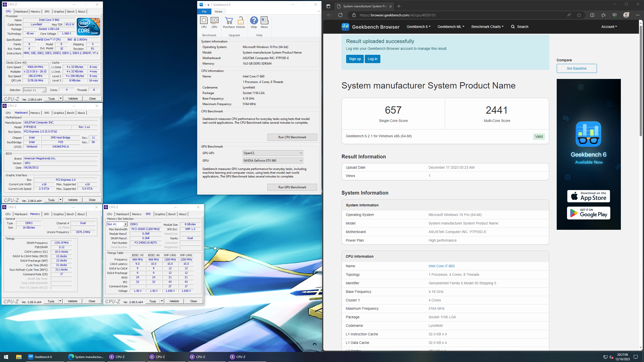Toggle split screen in the browser toolbar

592,15
